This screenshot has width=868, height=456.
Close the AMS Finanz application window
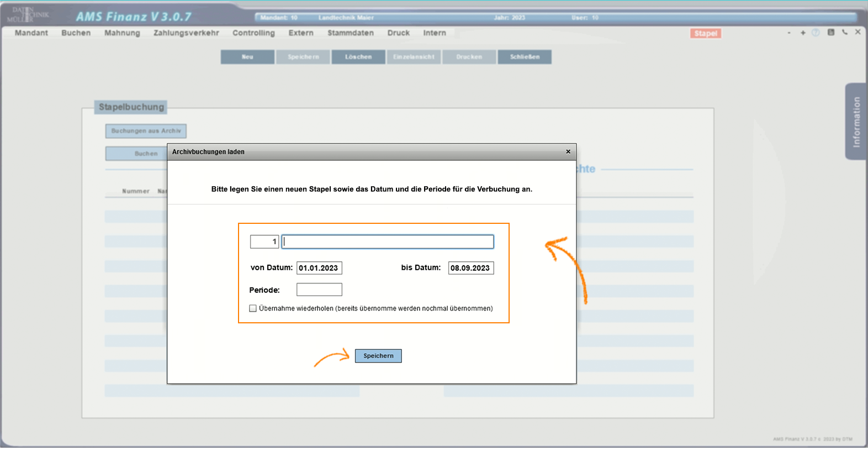coord(858,32)
